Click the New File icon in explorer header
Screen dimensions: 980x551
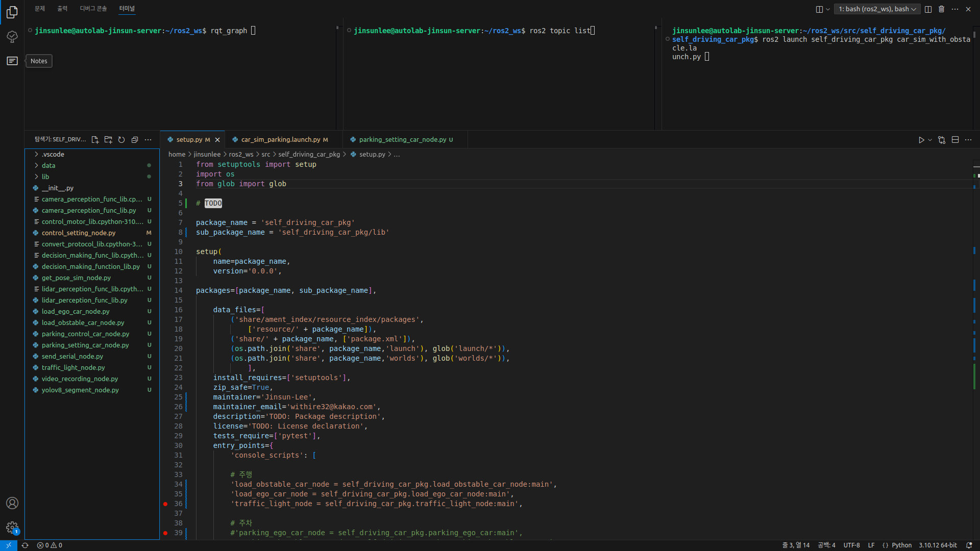(95, 140)
